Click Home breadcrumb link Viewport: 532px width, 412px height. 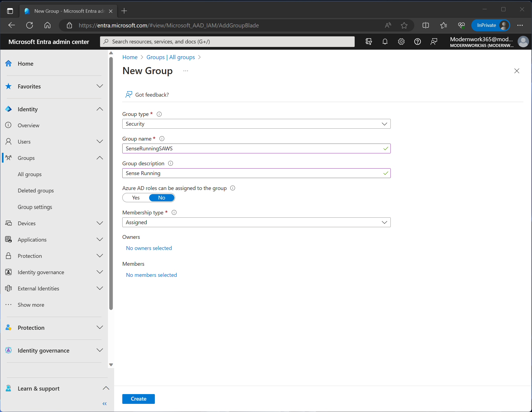pyautogui.click(x=130, y=57)
